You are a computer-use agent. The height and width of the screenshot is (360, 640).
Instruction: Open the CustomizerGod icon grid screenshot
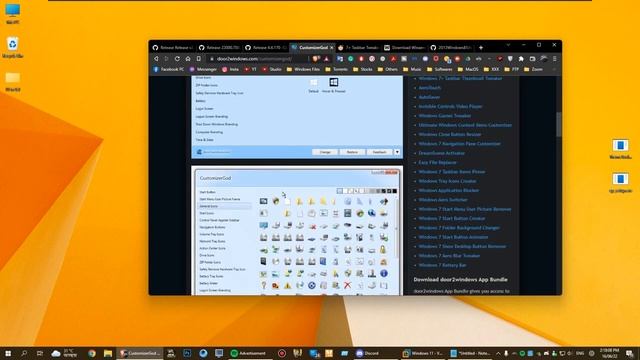click(x=297, y=231)
